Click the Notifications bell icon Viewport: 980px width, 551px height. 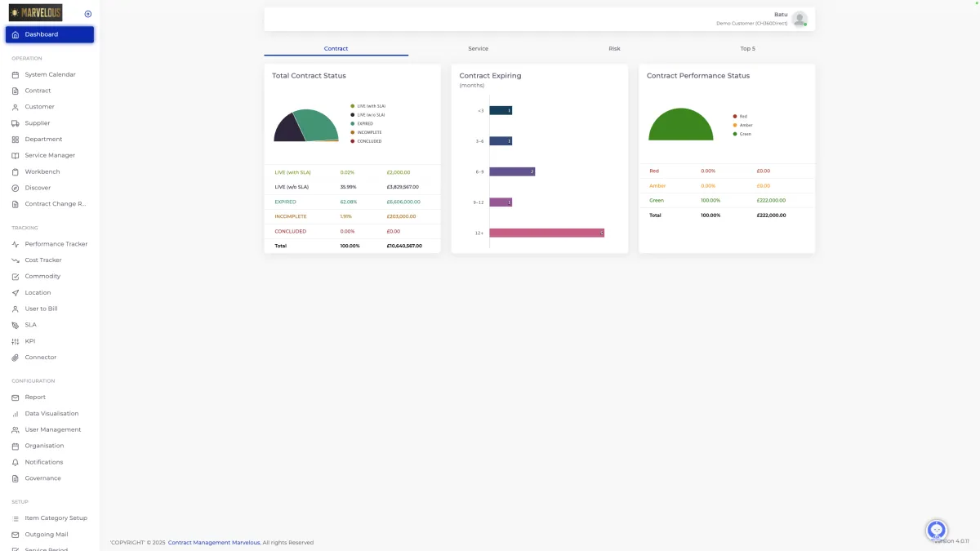click(16, 462)
